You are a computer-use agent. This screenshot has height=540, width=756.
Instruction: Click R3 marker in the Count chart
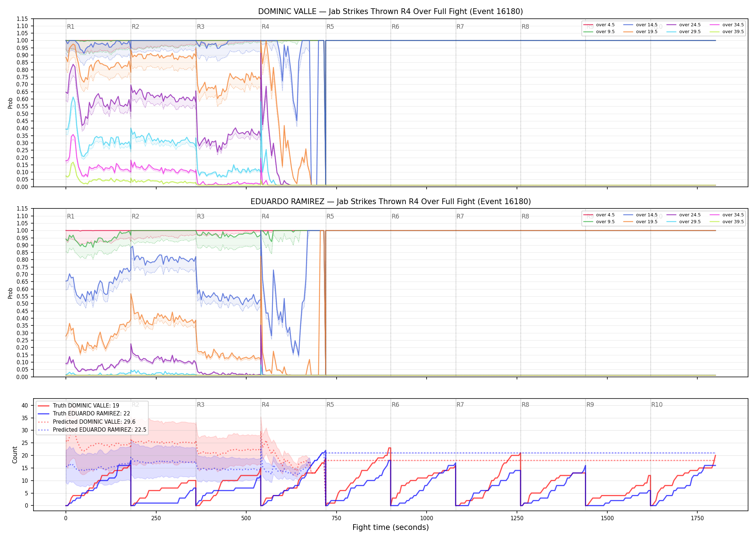[x=201, y=405]
